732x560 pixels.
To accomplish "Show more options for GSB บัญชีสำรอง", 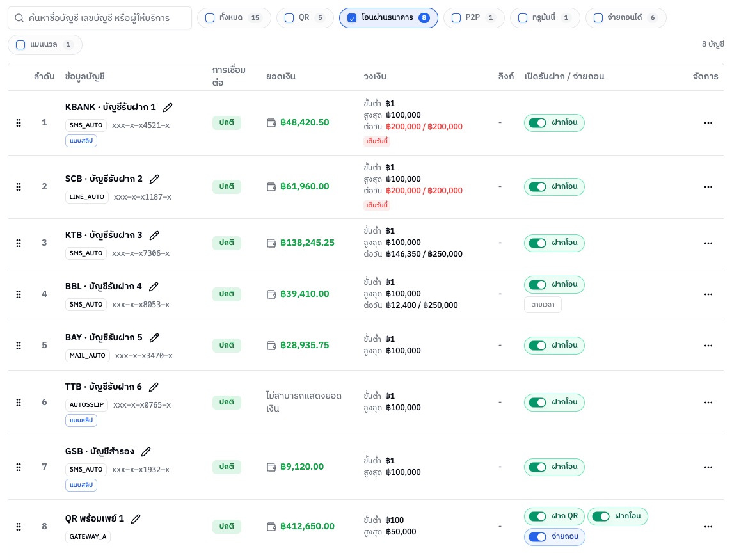I will click(708, 467).
